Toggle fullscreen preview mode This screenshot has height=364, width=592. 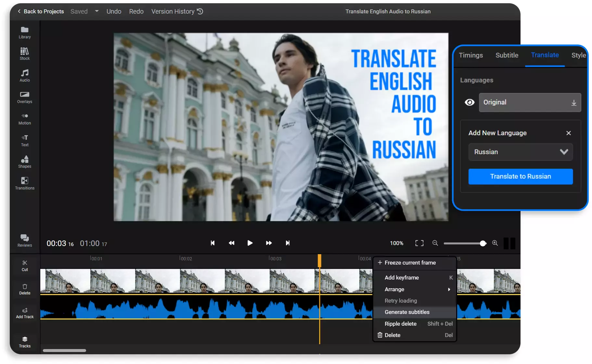pyautogui.click(x=419, y=243)
